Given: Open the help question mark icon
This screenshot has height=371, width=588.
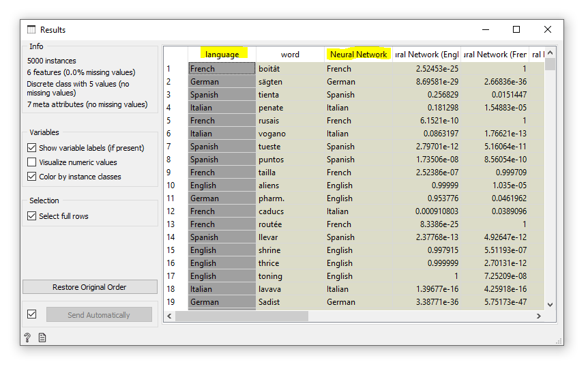Looking at the screenshot, I should tap(27, 338).
